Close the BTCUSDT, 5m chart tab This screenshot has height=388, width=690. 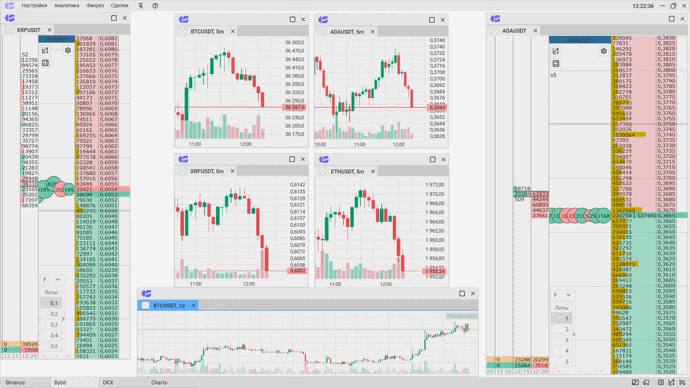coord(233,32)
